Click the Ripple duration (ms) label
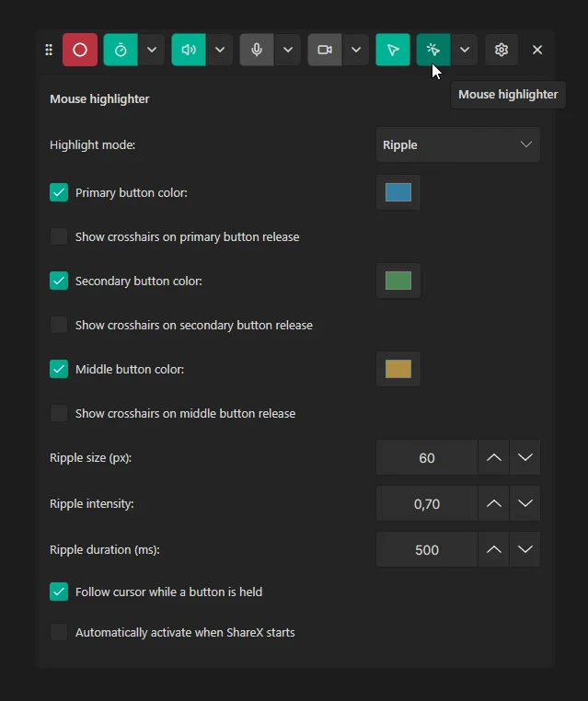Screen dimensions: 588x701 coord(105,549)
